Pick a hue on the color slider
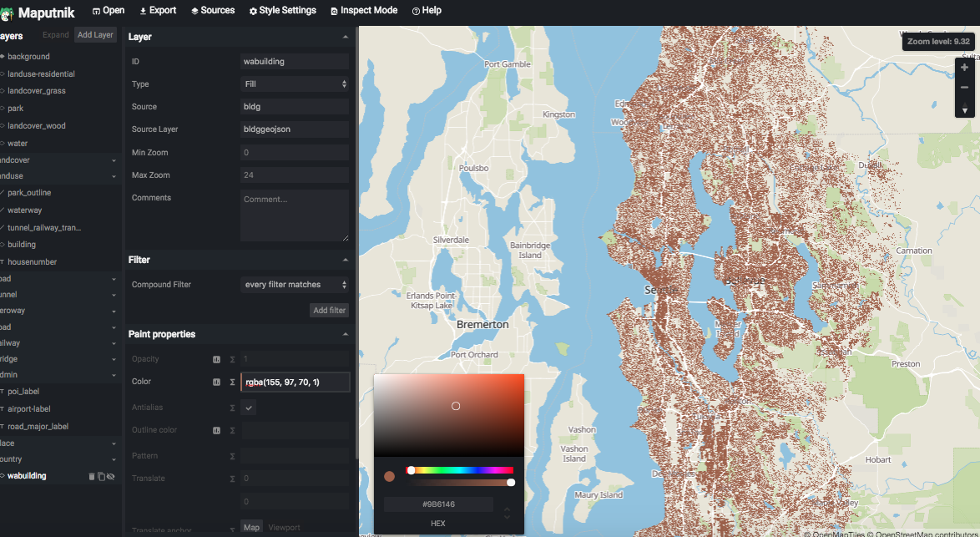 (459, 470)
